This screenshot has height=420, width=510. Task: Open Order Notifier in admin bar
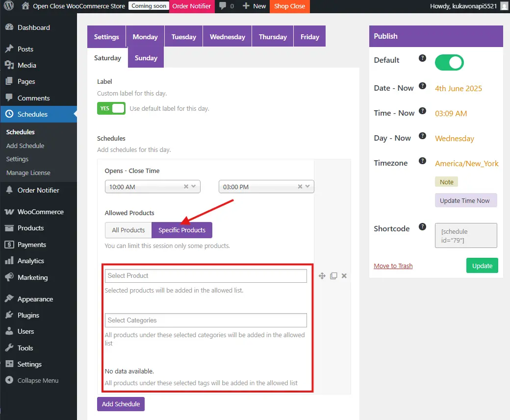click(x=192, y=6)
